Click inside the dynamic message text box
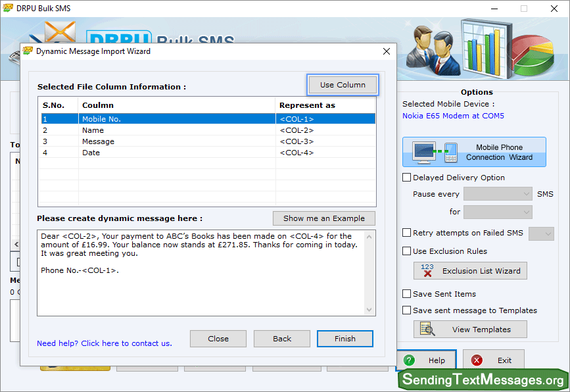This screenshot has height=392, width=570. (202, 273)
